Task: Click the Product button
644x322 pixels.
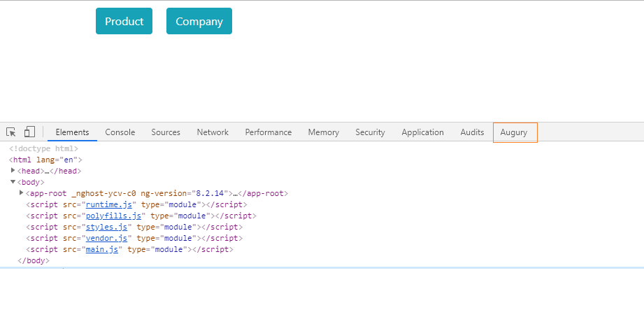Action: click(x=124, y=21)
